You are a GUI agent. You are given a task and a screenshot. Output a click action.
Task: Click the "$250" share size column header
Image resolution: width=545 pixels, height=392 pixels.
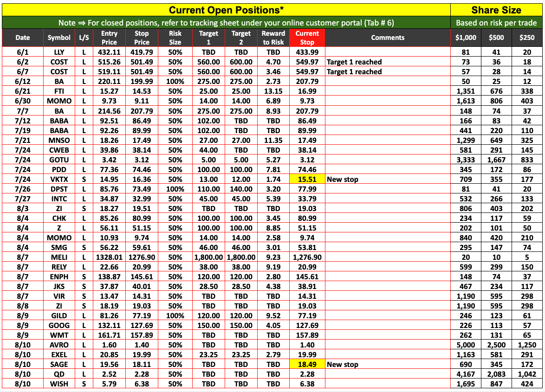pyautogui.click(x=527, y=38)
